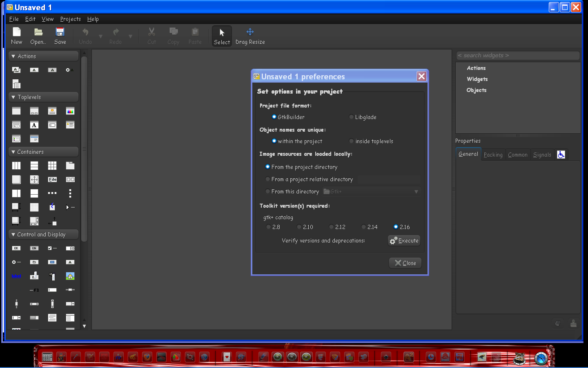Set required gtk+ version to 2.16
This screenshot has height=368, width=588.
click(402, 227)
